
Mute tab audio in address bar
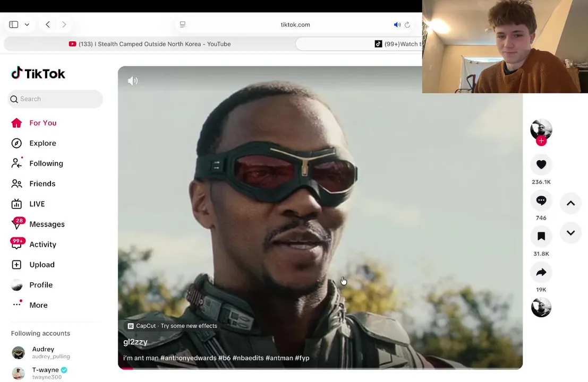[x=397, y=24]
